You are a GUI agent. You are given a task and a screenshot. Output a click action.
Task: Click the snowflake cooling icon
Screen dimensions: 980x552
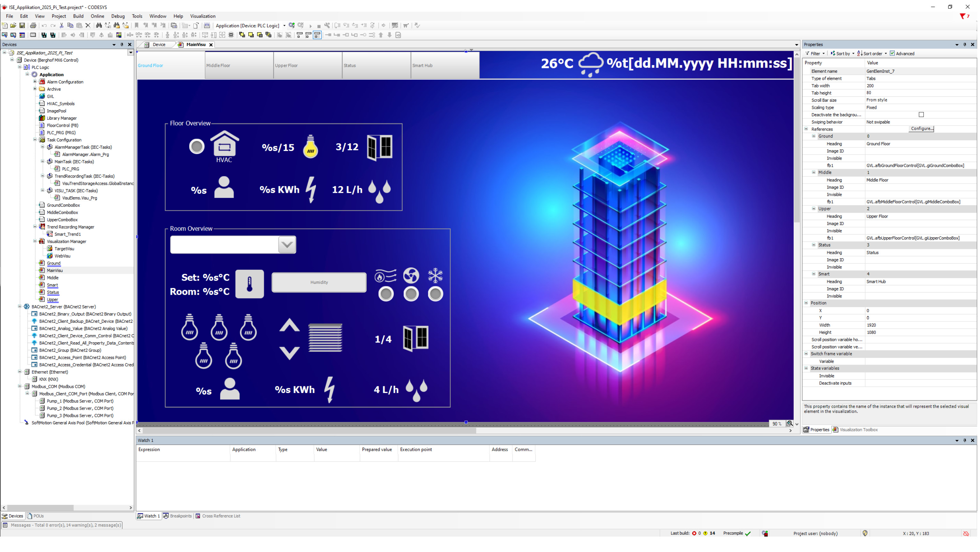tap(436, 276)
